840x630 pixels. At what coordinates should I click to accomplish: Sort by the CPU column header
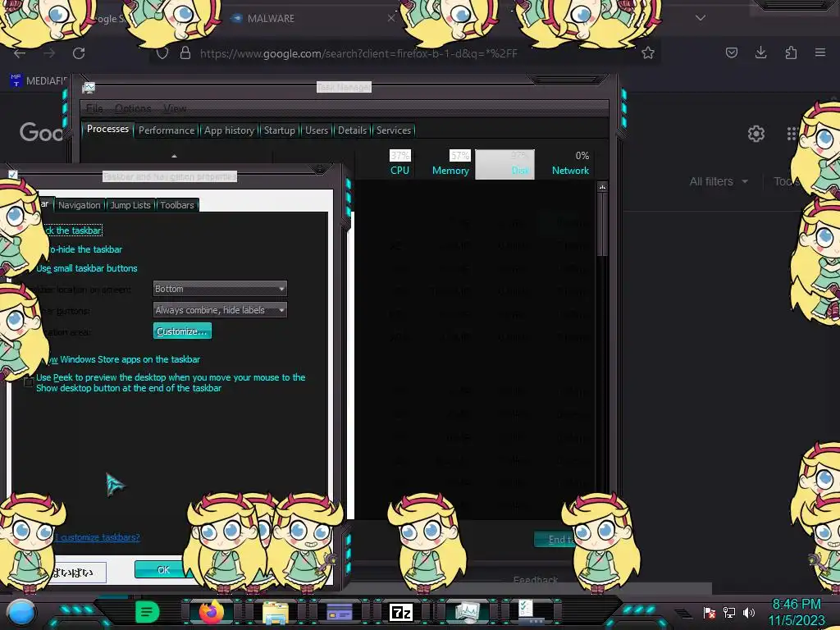point(399,164)
